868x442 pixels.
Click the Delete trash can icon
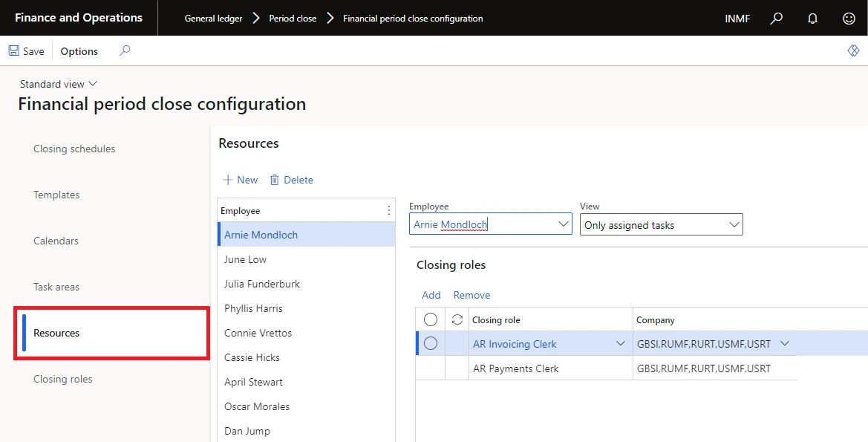[x=275, y=180]
